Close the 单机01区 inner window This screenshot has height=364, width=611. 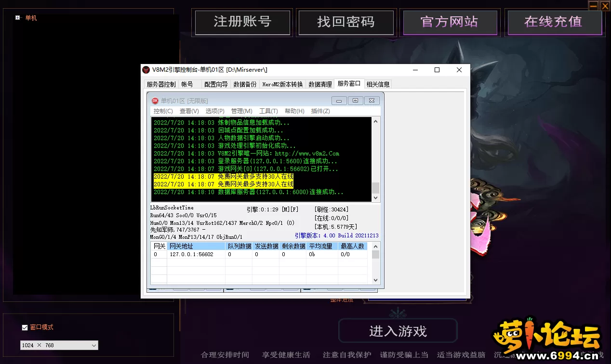coord(372,101)
